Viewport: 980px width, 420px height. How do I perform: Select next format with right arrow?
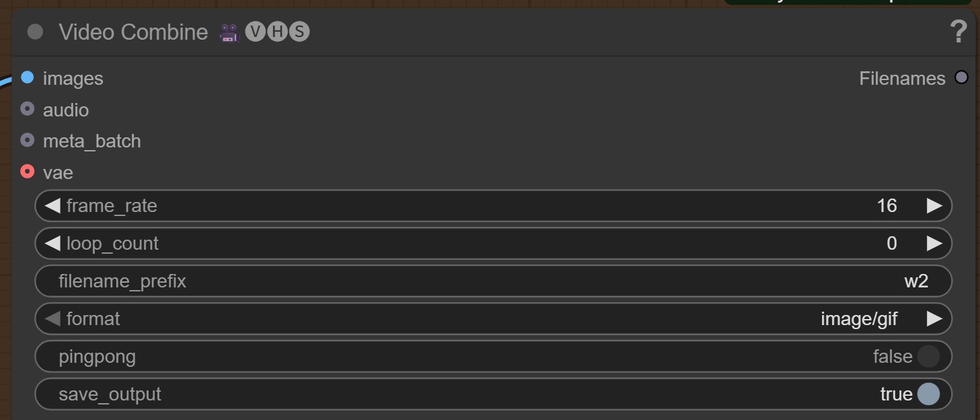934,318
